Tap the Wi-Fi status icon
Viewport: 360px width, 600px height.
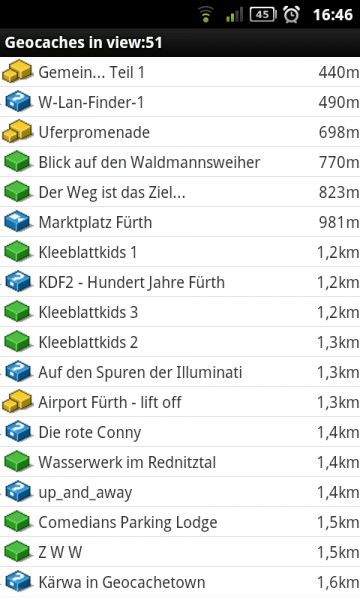click(x=205, y=14)
